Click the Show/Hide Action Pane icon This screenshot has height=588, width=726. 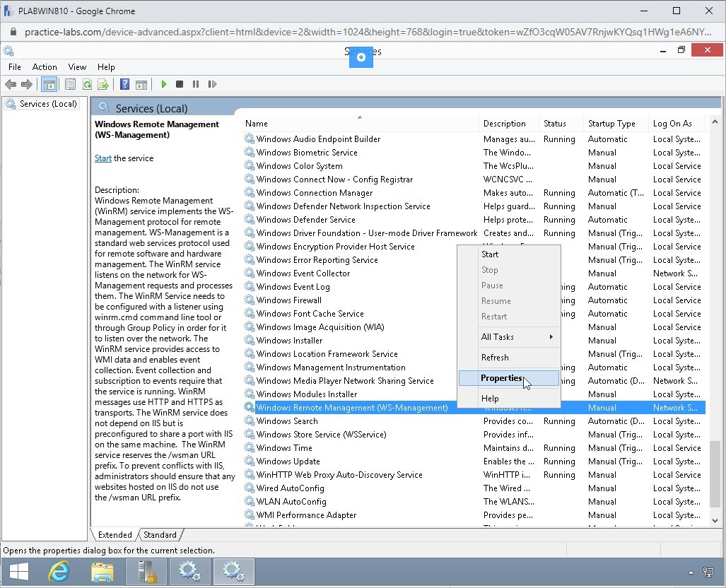coord(141,84)
